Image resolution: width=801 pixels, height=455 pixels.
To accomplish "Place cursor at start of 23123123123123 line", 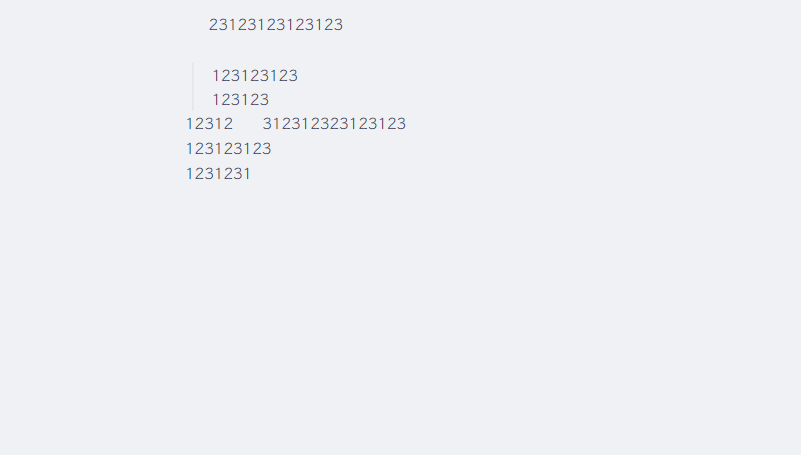I will click(x=209, y=25).
